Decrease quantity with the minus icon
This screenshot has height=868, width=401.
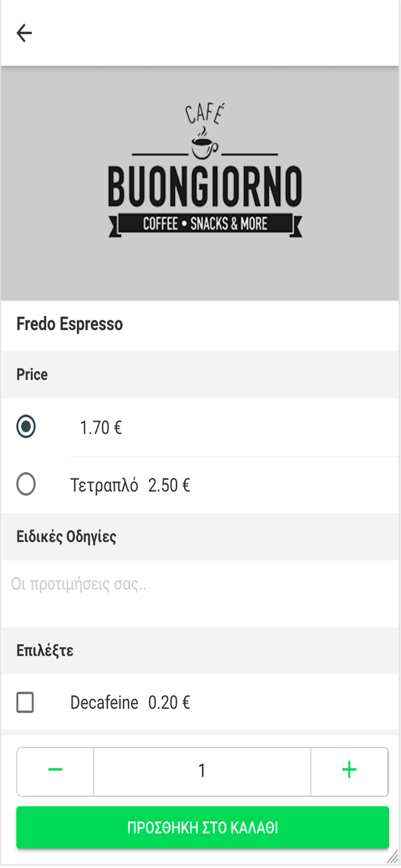tap(55, 771)
